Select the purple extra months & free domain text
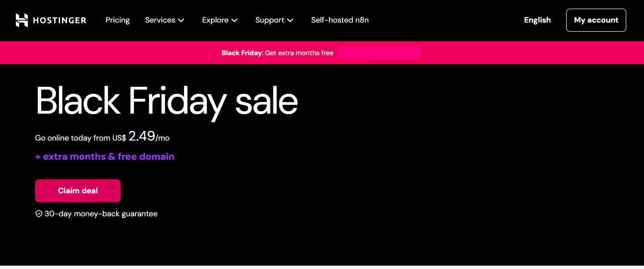This screenshot has height=269, width=644. [105, 157]
